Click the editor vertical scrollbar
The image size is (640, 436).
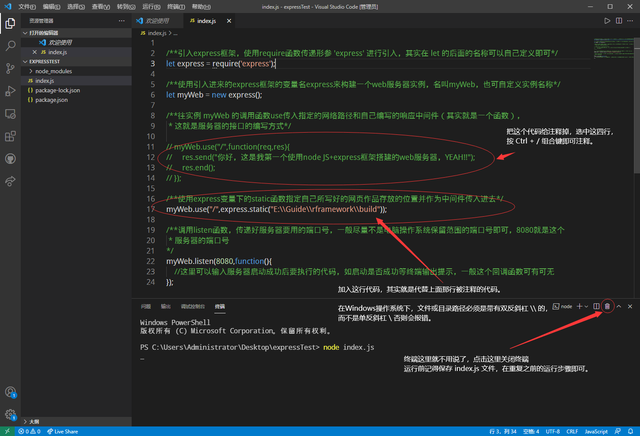click(637, 105)
